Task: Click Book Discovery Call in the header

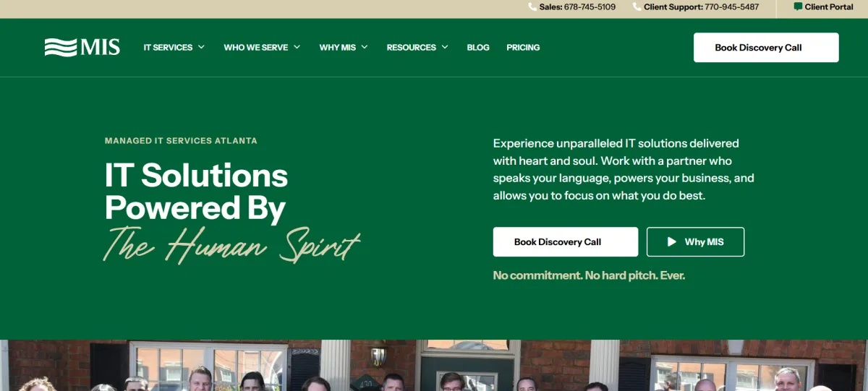Action: tap(766, 48)
